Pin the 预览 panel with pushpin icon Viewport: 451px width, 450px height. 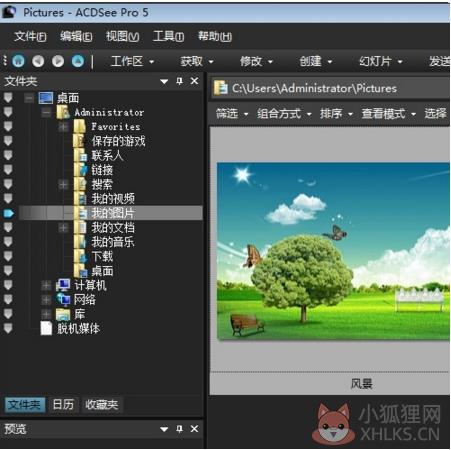180,429
